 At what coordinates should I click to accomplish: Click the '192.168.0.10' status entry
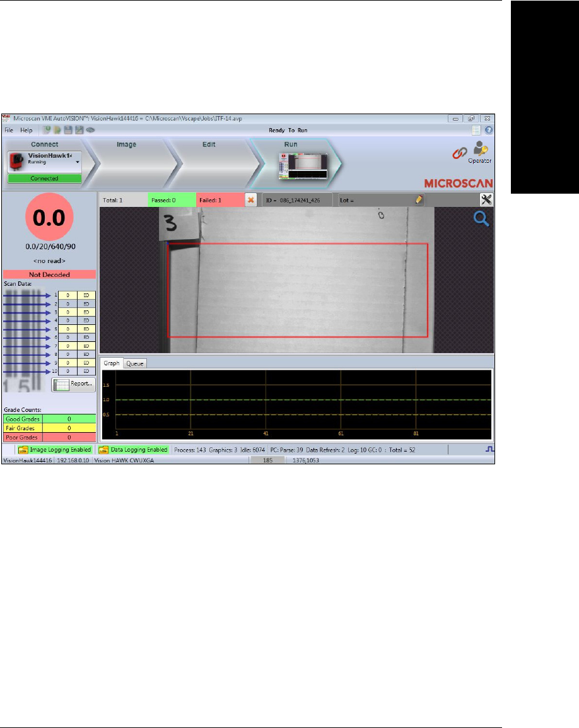coord(73,461)
